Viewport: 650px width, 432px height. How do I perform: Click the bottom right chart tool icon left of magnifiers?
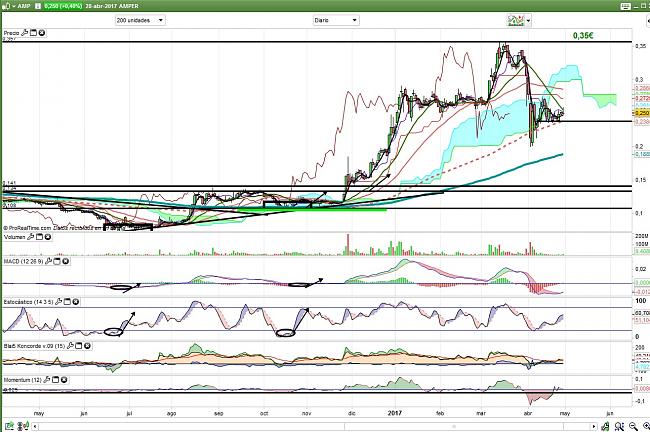click(x=606, y=426)
